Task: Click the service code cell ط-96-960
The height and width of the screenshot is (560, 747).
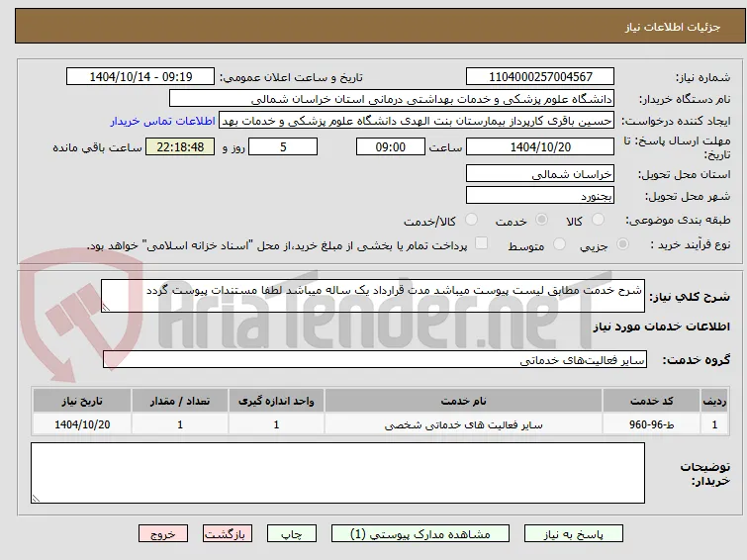Action: tap(651, 424)
